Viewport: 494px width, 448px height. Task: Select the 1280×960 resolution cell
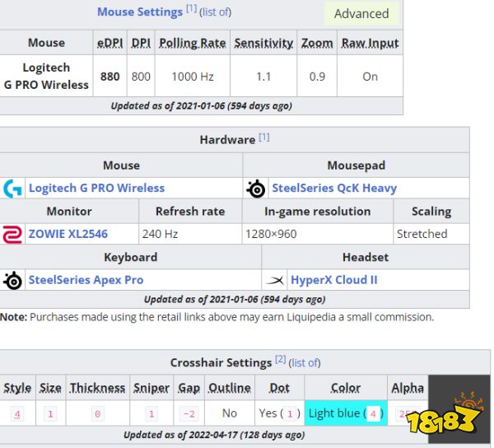pos(318,234)
